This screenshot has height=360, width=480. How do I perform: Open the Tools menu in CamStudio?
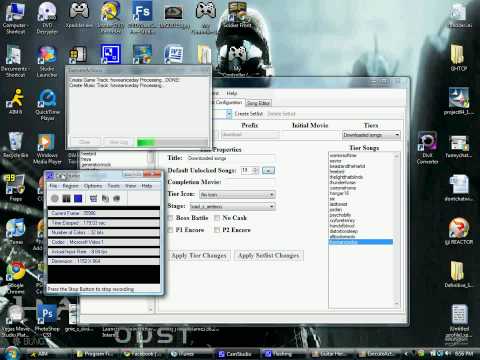click(113, 186)
